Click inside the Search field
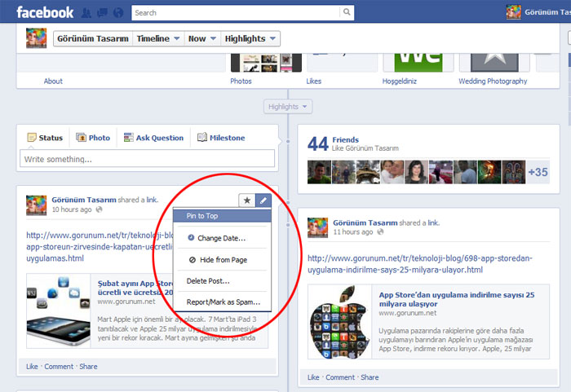Screen dimensions: 571x392 [236, 12]
